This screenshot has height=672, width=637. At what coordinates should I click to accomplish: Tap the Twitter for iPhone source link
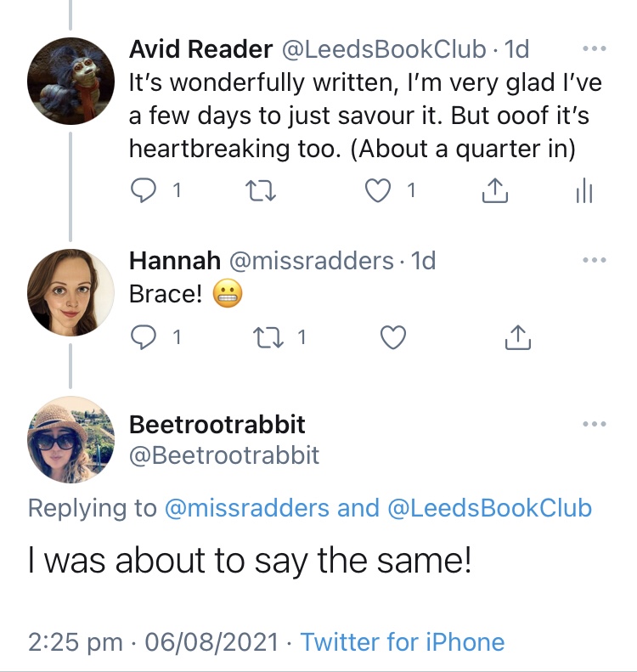[402, 641]
